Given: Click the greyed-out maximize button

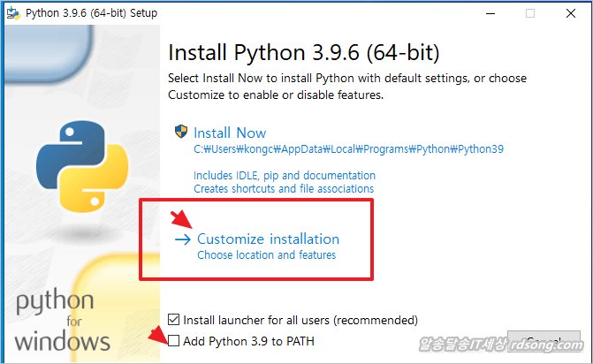Looking at the screenshot, I should 530,13.
